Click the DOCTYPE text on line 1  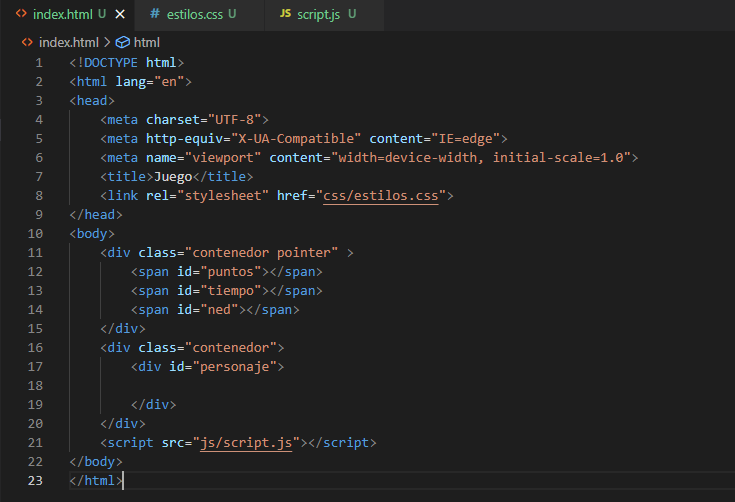[111, 63]
